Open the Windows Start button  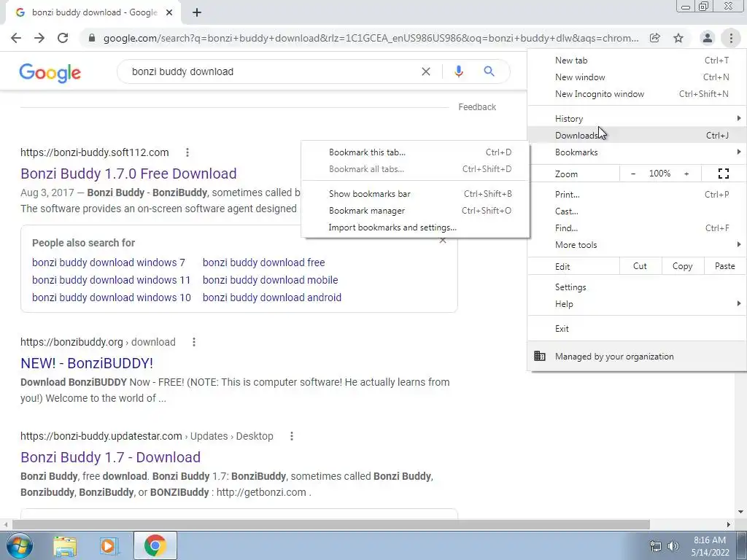click(19, 545)
